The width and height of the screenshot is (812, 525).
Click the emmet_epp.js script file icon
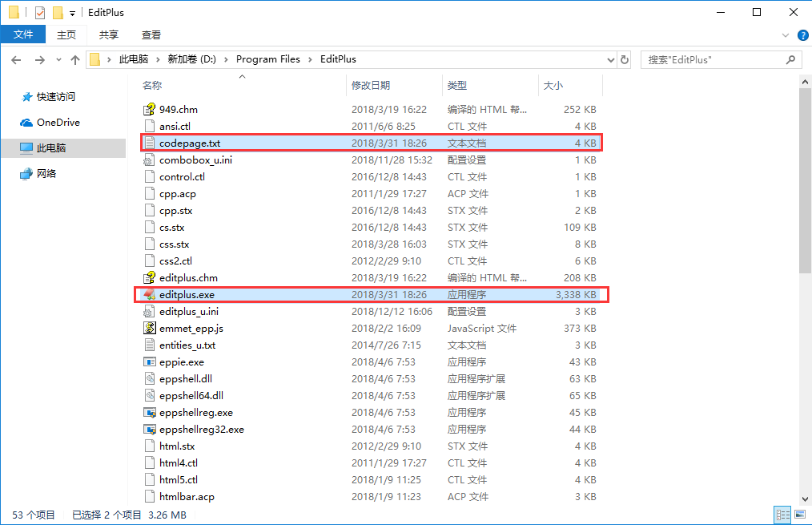[x=149, y=328]
